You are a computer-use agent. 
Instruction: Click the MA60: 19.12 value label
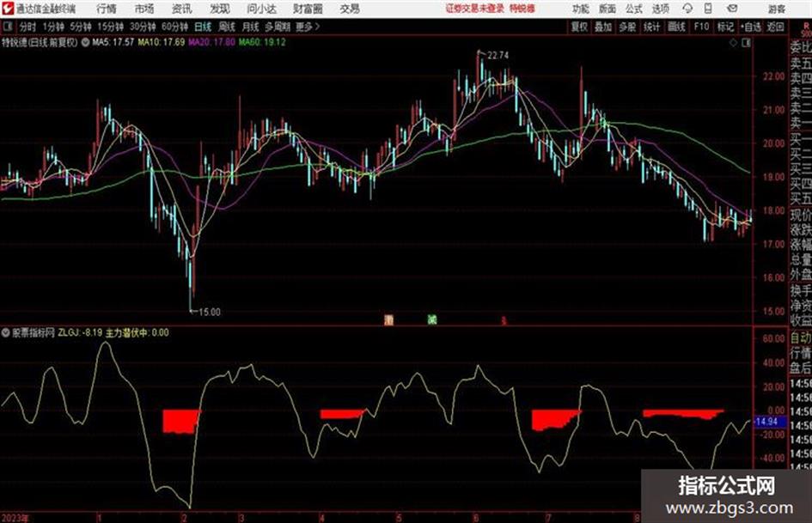262,42
